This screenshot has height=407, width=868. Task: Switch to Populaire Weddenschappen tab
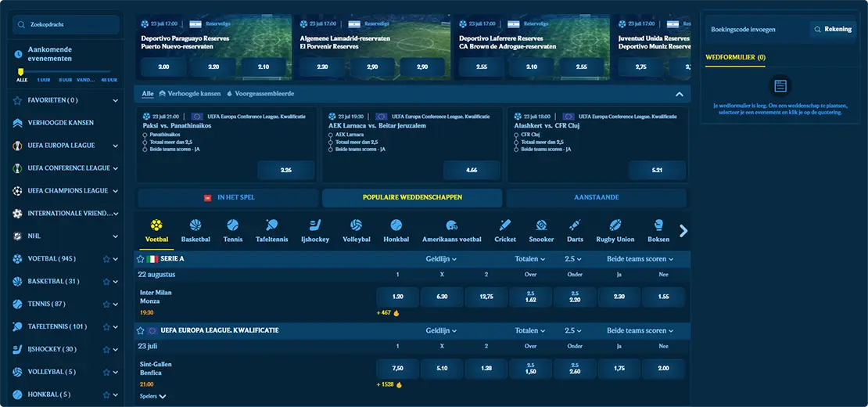point(412,197)
